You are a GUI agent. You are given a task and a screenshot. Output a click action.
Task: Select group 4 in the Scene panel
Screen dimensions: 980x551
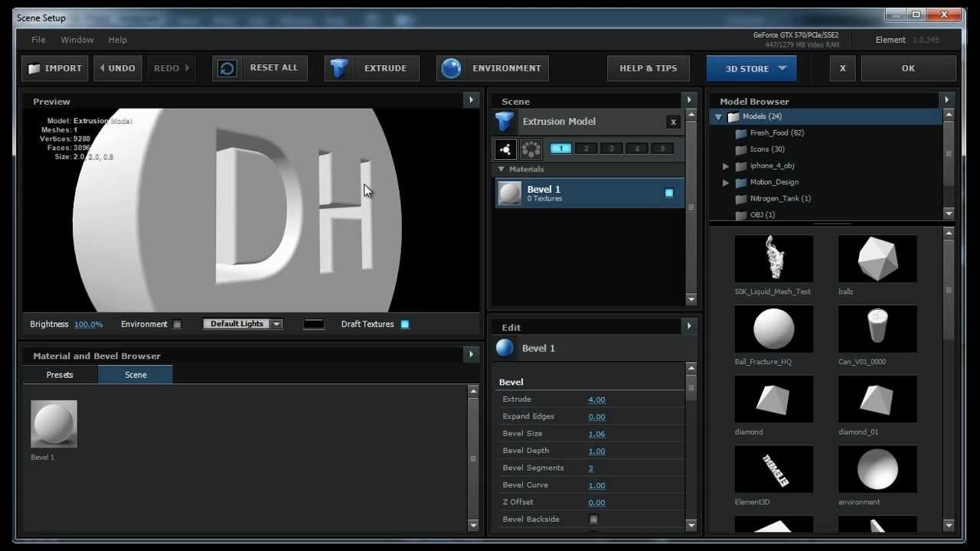coord(637,148)
